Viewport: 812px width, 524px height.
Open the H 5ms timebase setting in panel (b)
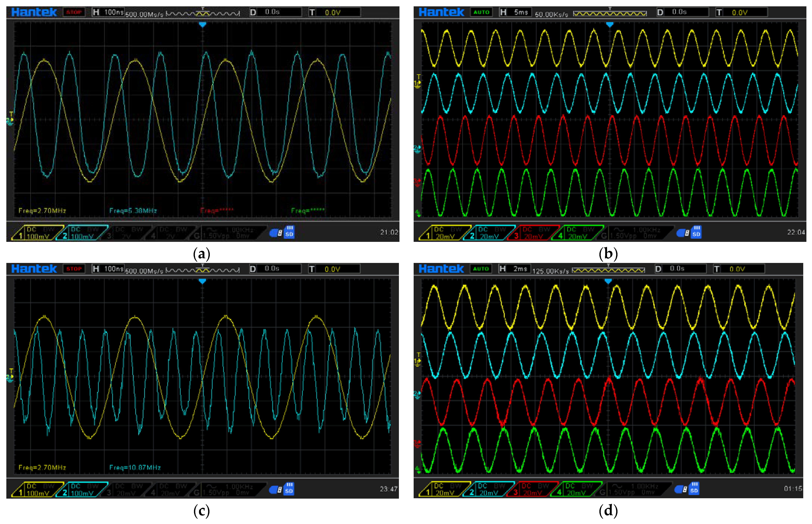[515, 12]
